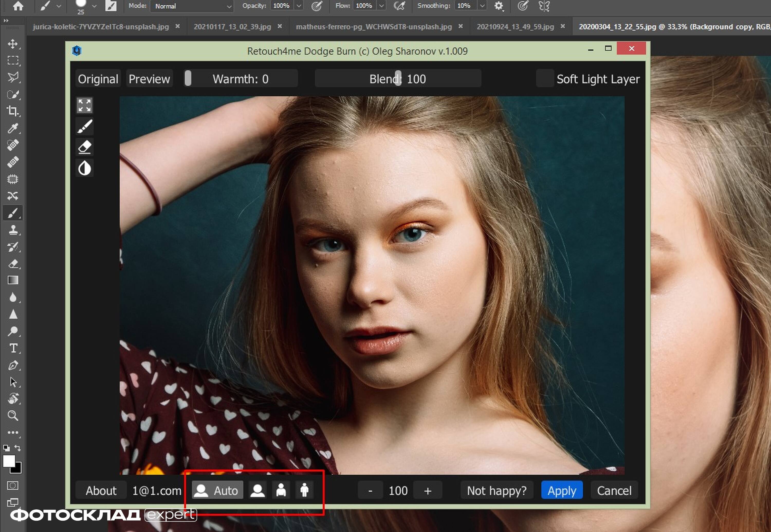
Task: Click the Not happy? button
Action: click(497, 490)
